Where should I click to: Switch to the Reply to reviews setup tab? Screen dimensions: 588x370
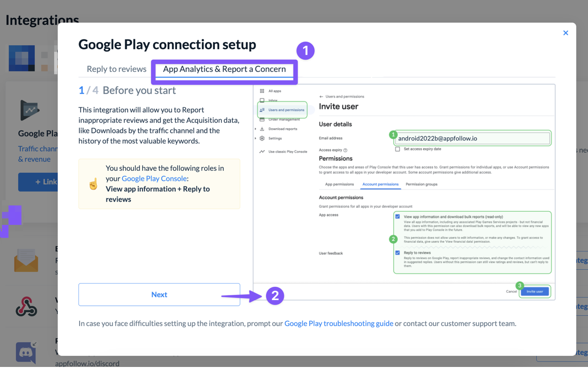pyautogui.click(x=117, y=69)
